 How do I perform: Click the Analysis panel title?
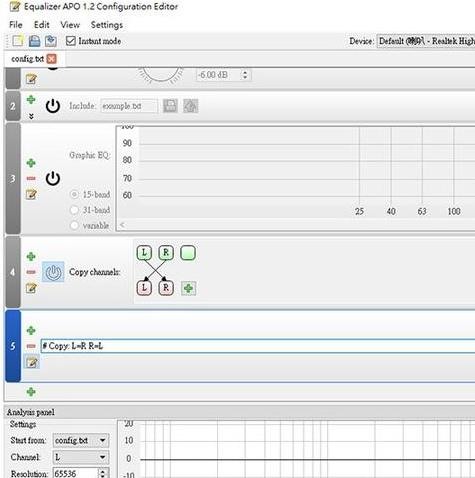tap(31, 412)
